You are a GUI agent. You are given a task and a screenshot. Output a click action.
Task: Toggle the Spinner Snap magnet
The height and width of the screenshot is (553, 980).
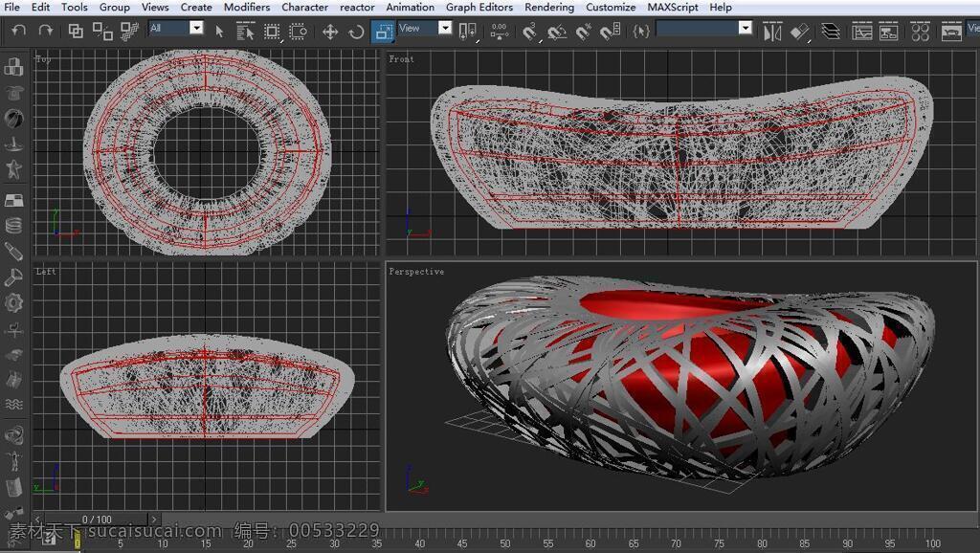610,32
